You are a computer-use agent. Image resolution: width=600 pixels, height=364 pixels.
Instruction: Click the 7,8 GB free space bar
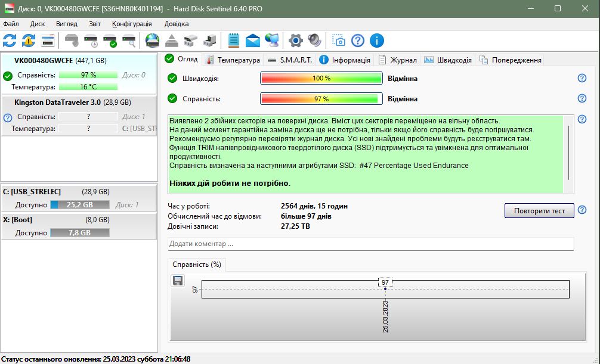80,232
